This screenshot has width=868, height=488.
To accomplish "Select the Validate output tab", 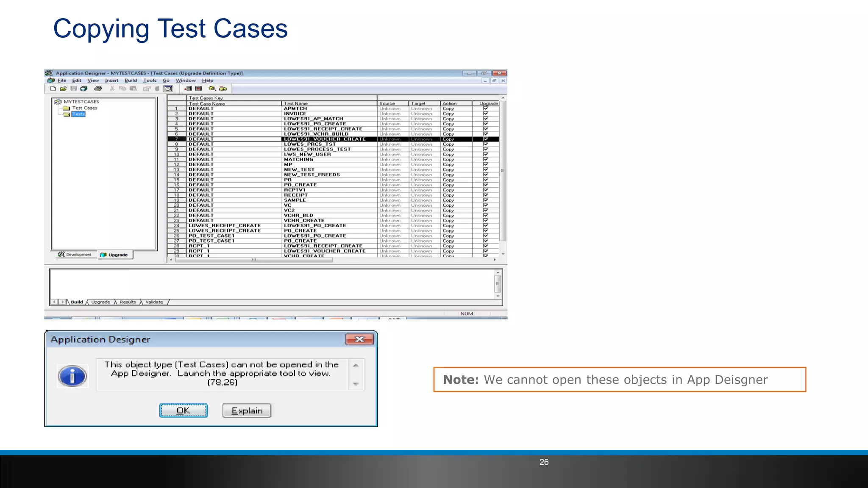I will coord(154,302).
